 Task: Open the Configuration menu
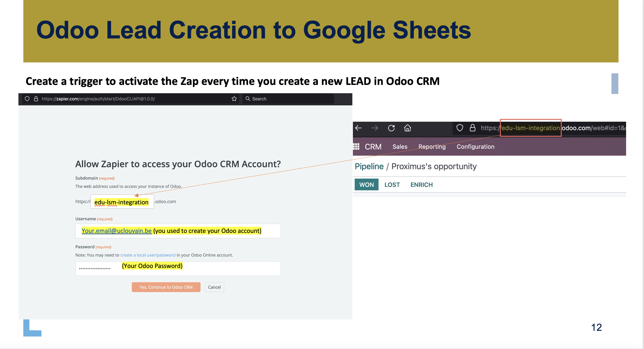point(475,147)
